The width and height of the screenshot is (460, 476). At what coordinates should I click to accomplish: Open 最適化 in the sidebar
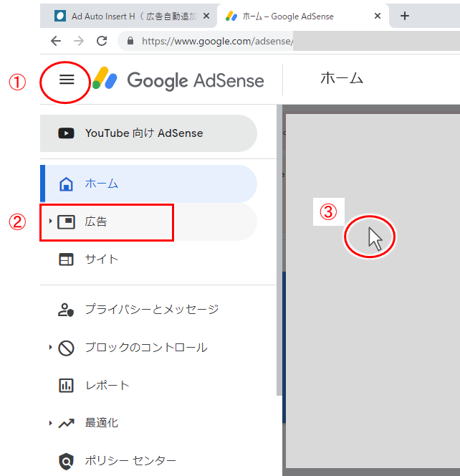148,423
